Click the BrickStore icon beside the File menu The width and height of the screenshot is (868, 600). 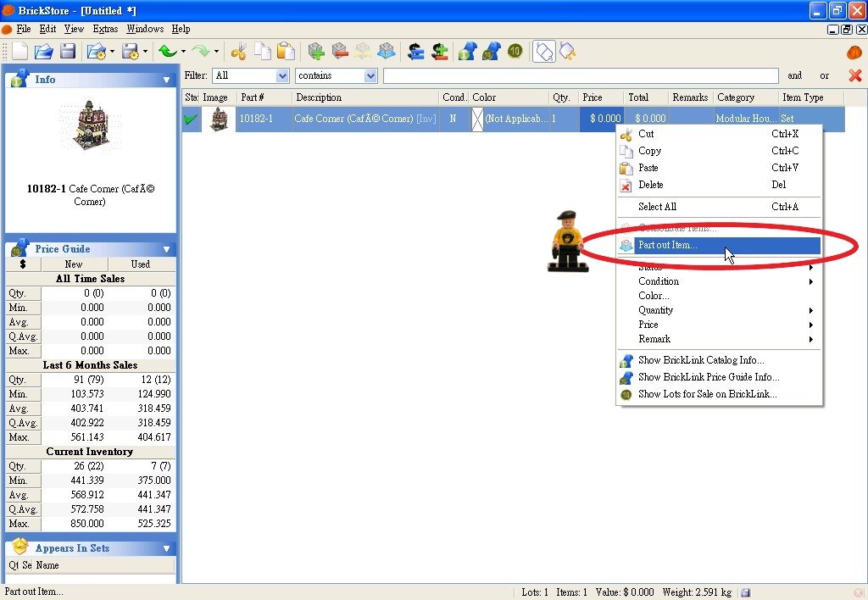7,30
